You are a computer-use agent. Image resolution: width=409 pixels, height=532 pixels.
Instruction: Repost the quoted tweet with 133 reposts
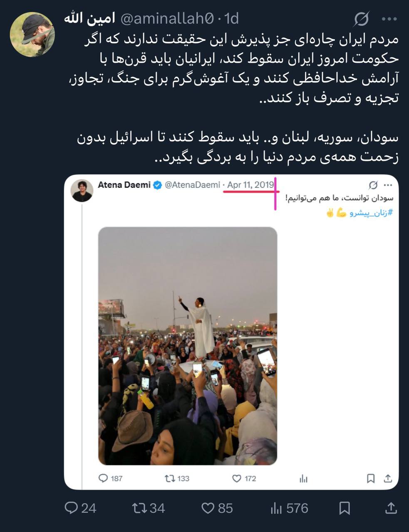pos(177,478)
